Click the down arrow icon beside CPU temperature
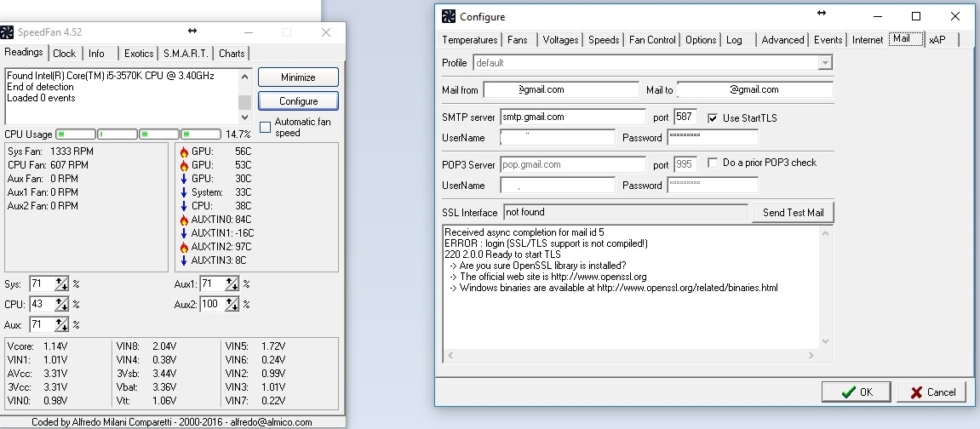The height and width of the screenshot is (429, 980). point(184,206)
